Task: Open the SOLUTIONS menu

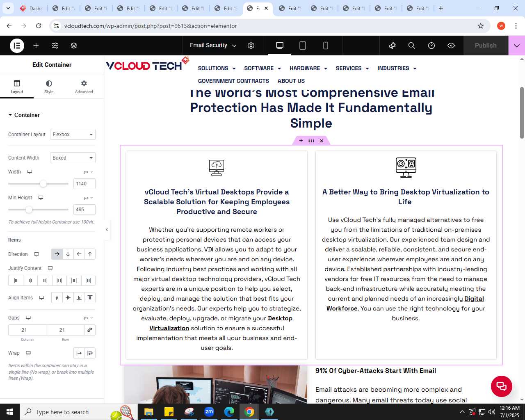Action: [x=217, y=68]
